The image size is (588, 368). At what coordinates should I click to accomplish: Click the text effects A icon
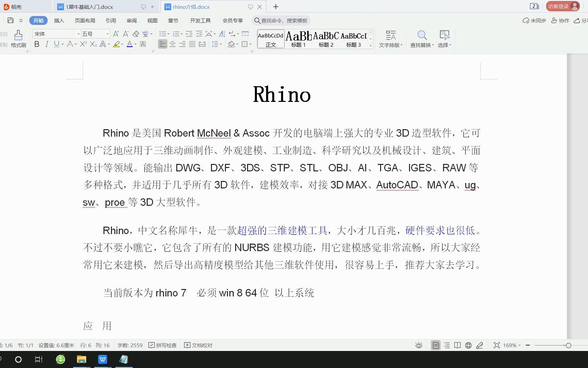tap(103, 44)
